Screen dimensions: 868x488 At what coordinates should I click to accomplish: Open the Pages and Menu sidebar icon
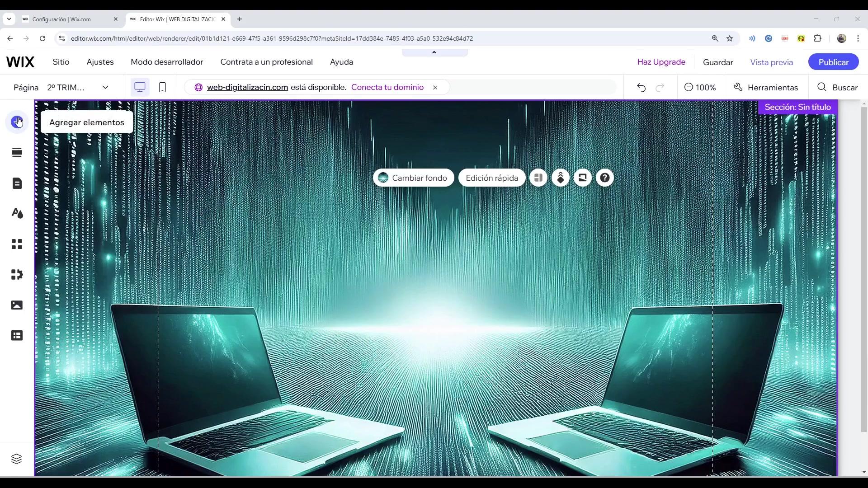[x=17, y=183]
